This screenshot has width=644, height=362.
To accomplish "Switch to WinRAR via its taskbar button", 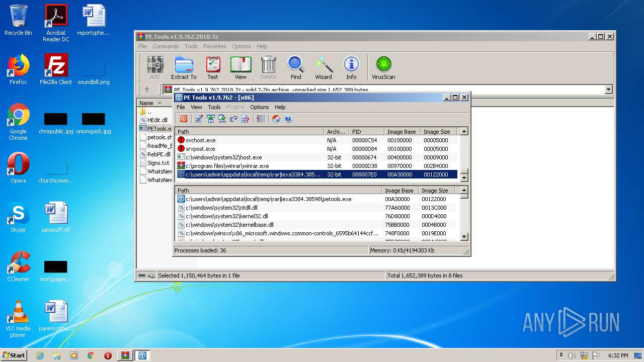I will pos(125,355).
